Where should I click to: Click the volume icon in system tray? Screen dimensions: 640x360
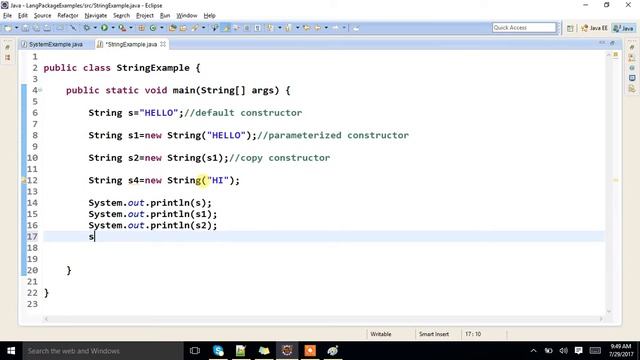(x=564, y=351)
